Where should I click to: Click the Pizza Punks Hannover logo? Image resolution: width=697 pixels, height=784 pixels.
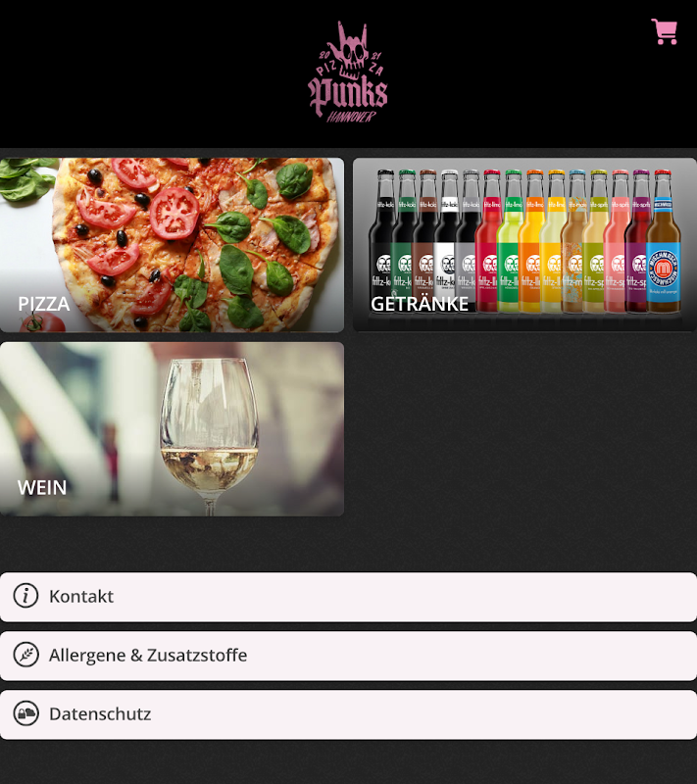[348, 72]
